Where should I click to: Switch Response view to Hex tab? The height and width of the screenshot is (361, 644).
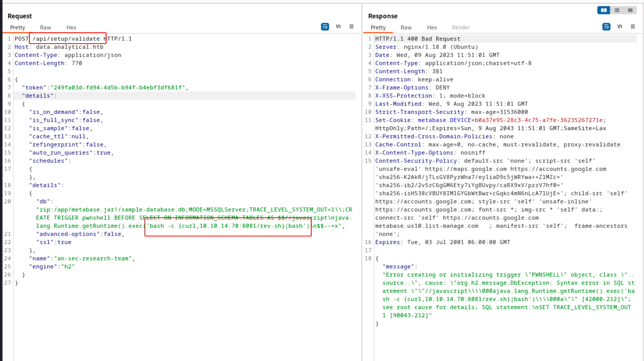tap(432, 27)
